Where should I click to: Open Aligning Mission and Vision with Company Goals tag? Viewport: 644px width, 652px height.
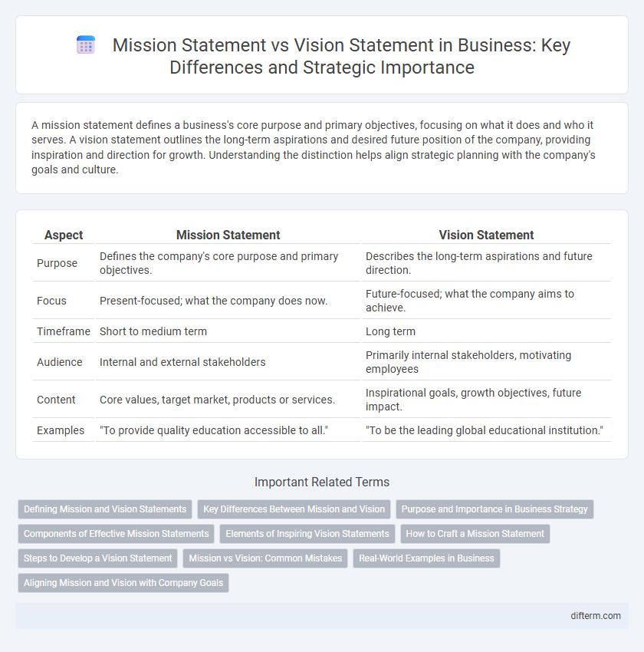pyautogui.click(x=123, y=582)
